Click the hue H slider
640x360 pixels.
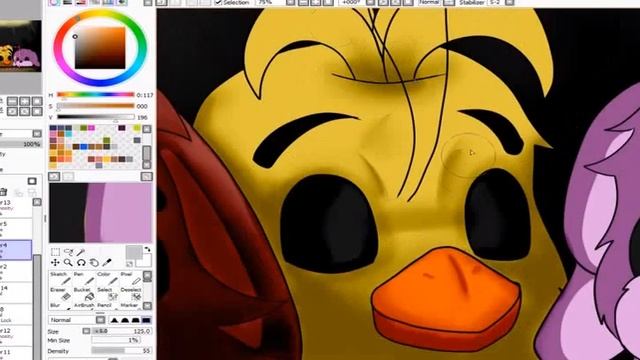click(96, 95)
